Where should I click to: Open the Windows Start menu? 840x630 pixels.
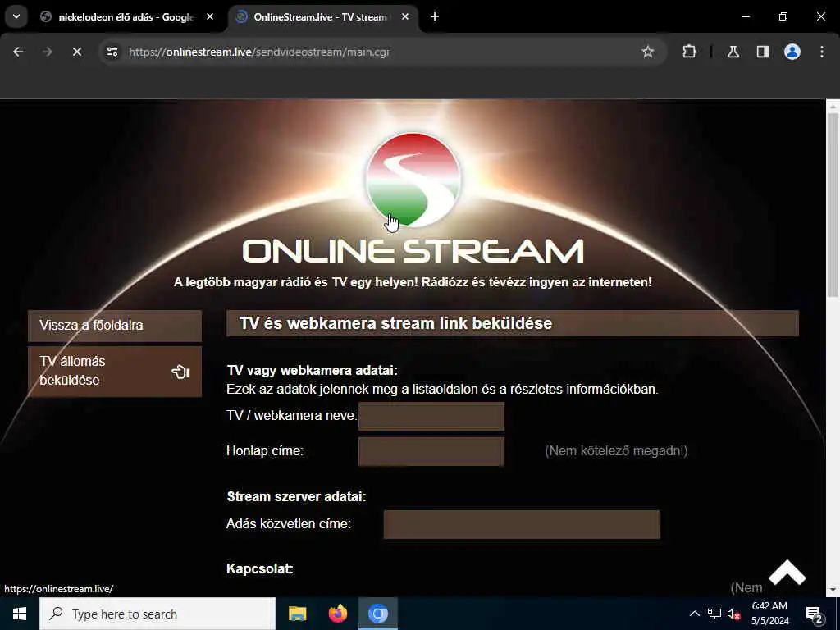click(x=20, y=614)
